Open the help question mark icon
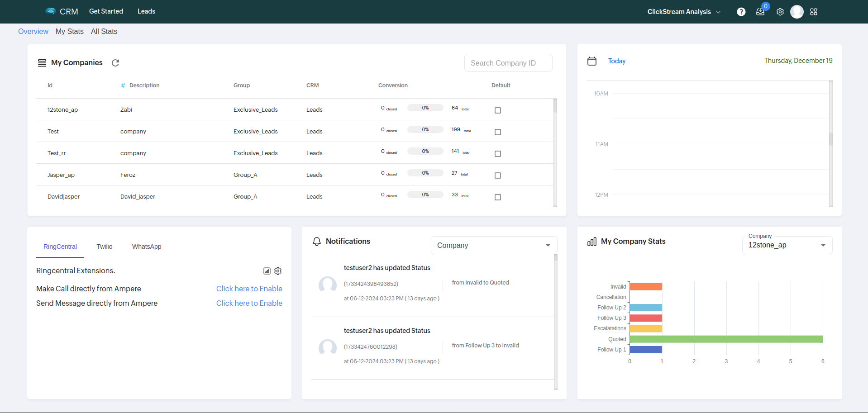 (x=741, y=12)
